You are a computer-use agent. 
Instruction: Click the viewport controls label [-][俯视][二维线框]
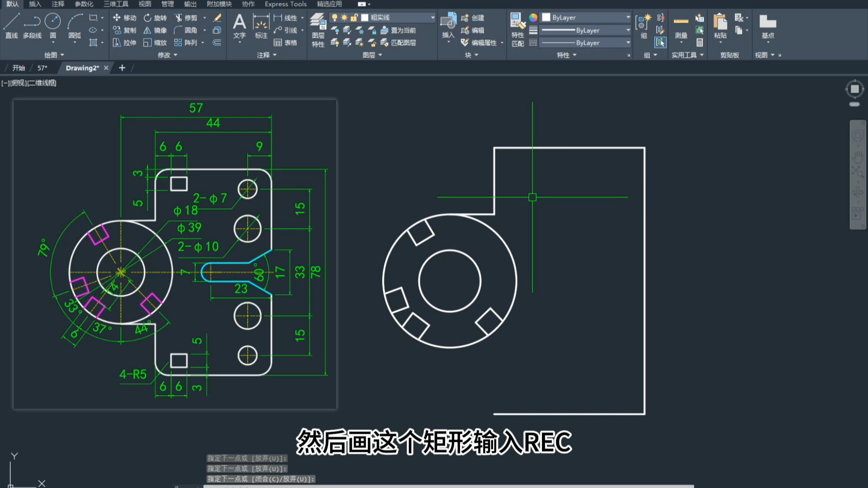(29, 83)
